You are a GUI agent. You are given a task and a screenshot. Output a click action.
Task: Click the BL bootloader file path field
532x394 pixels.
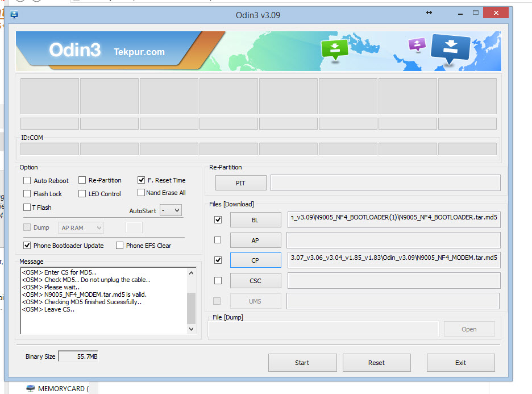pos(394,219)
